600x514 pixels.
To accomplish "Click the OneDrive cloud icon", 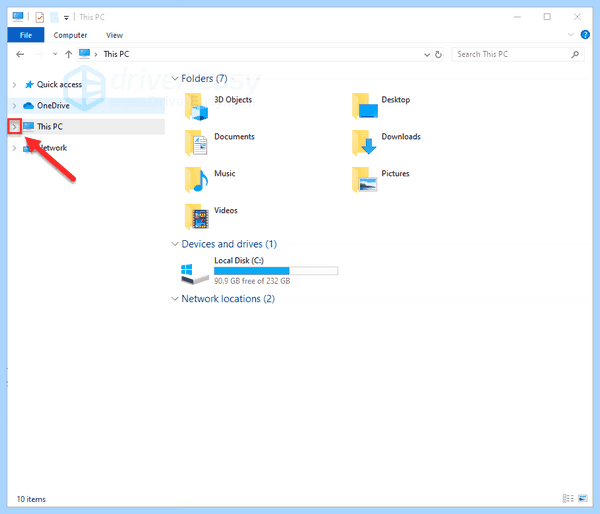I will [28, 105].
